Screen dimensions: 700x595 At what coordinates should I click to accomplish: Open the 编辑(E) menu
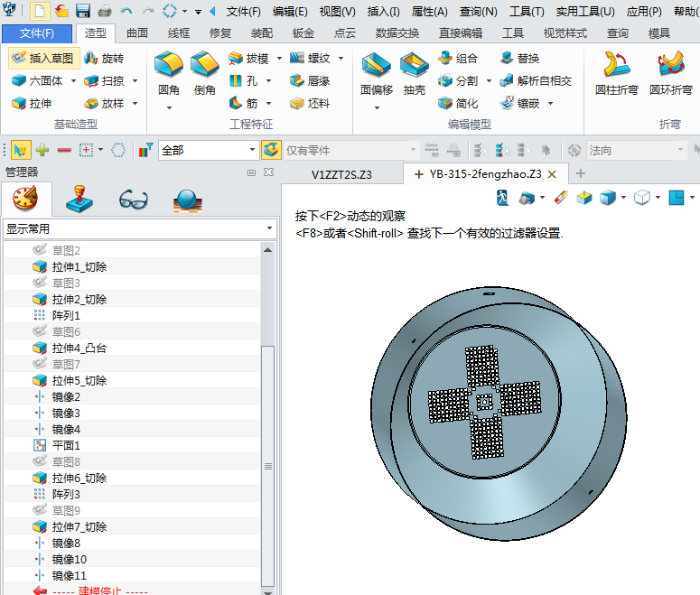pyautogui.click(x=290, y=12)
